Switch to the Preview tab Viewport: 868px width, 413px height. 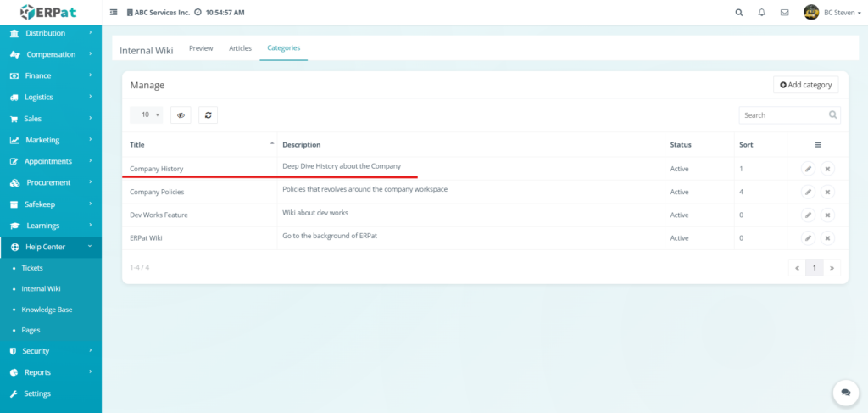[201, 48]
